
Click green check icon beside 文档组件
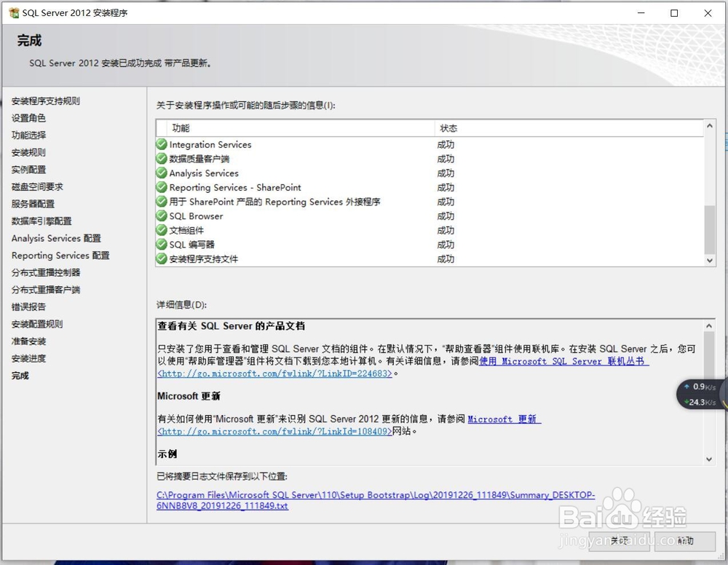coord(162,230)
